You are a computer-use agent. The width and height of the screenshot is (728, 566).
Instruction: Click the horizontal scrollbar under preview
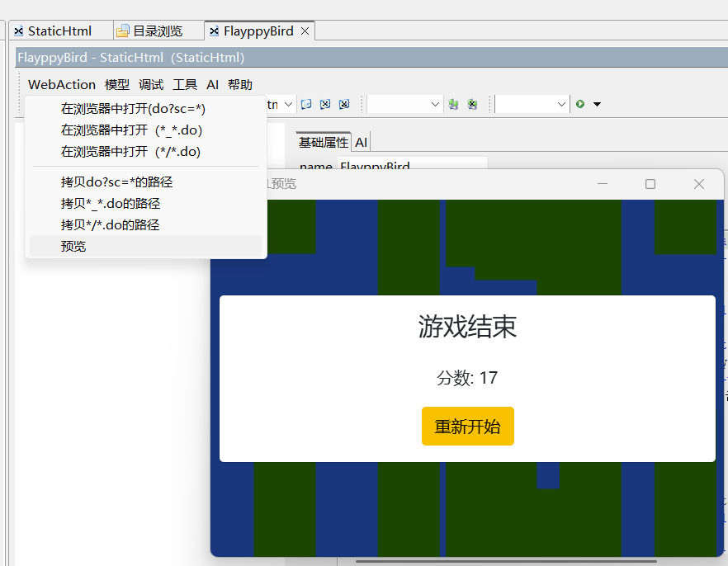pos(506,561)
